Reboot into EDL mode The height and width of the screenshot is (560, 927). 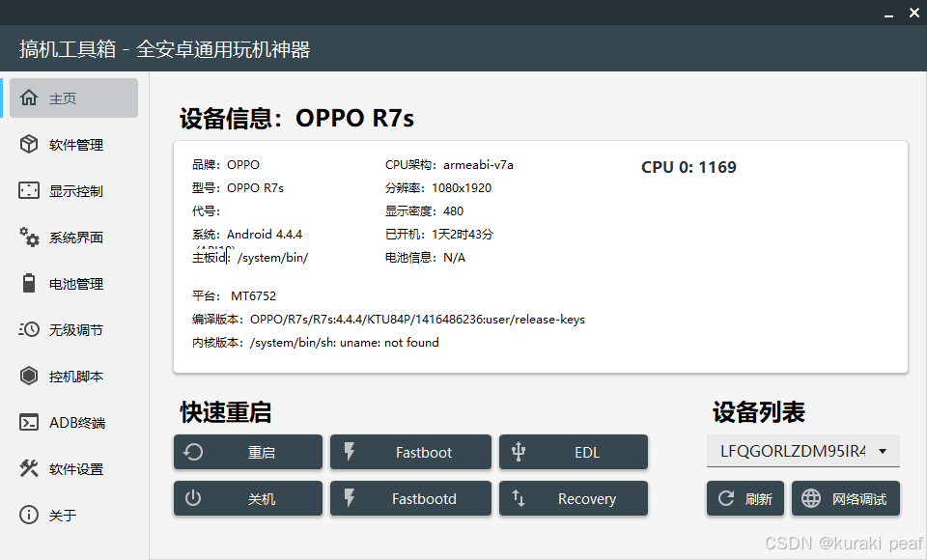click(x=574, y=452)
